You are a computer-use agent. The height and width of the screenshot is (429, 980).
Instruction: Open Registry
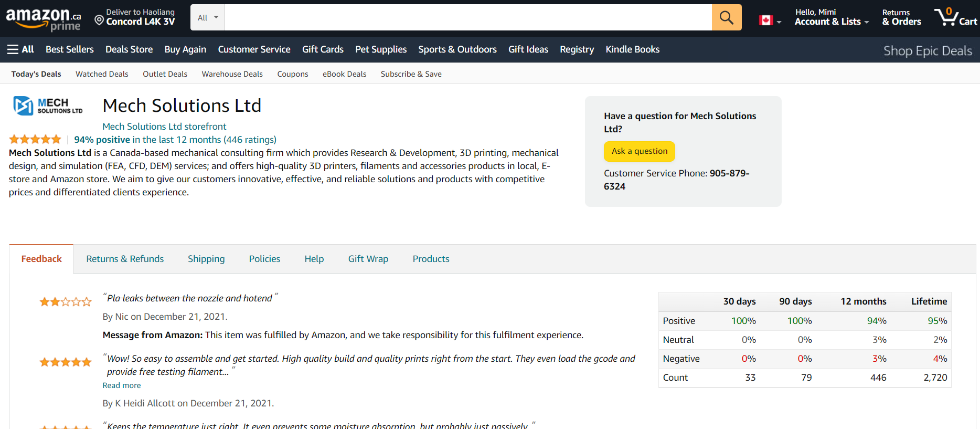(x=577, y=49)
